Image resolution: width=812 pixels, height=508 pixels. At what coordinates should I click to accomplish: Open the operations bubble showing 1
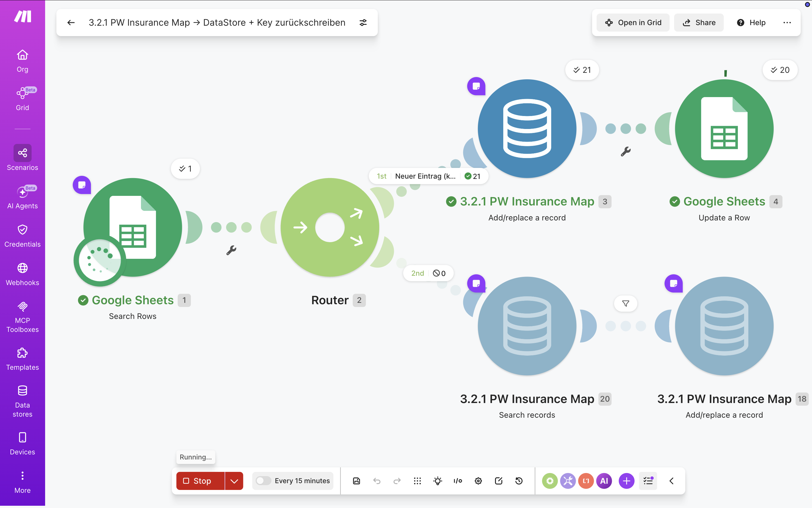[x=185, y=169]
